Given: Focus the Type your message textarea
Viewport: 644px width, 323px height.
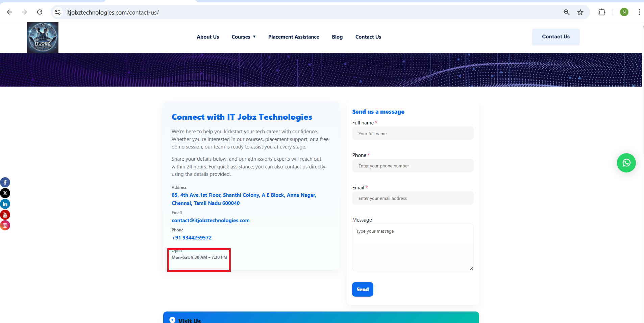Looking at the screenshot, I should click(x=413, y=247).
